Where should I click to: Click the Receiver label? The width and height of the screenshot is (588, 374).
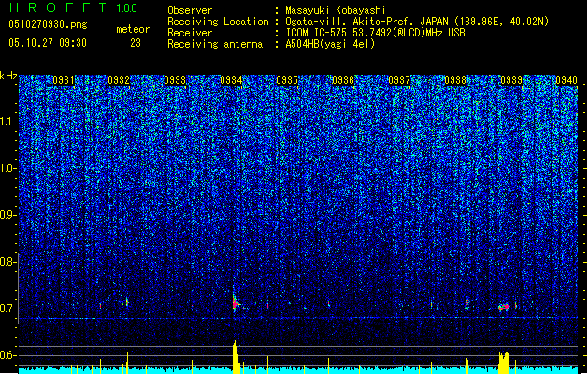(x=190, y=33)
